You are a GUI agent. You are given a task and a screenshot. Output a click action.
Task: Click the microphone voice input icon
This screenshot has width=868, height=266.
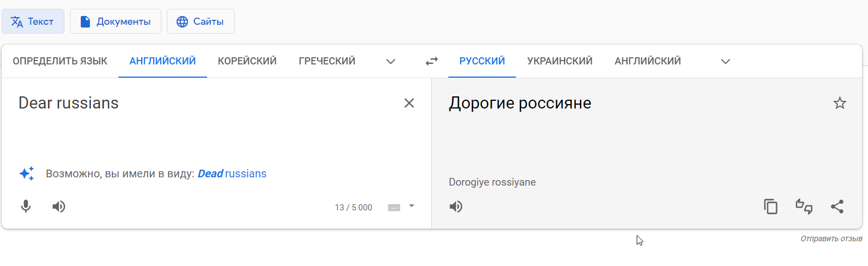click(x=26, y=207)
